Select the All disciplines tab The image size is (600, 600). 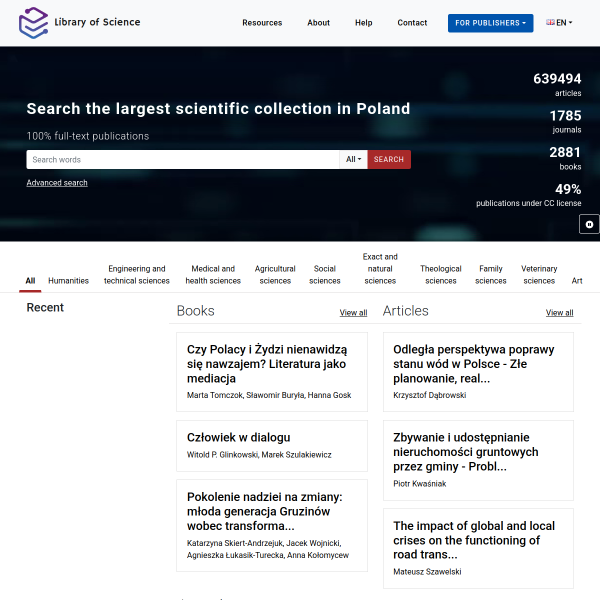tap(30, 281)
